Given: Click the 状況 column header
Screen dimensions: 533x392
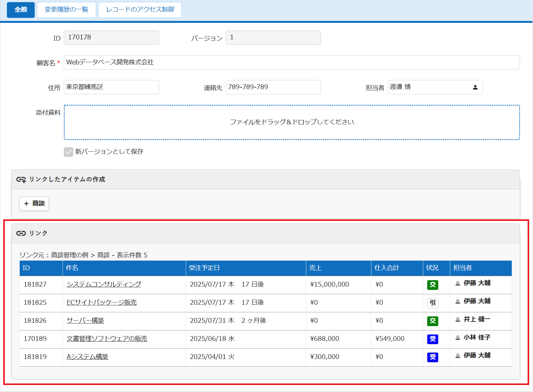Looking at the screenshot, I should coord(436,268).
